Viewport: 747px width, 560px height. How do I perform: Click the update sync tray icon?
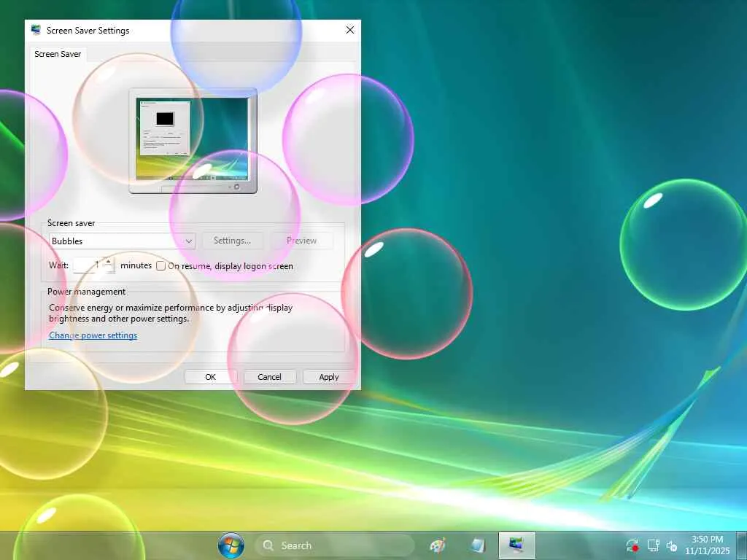tap(632, 545)
